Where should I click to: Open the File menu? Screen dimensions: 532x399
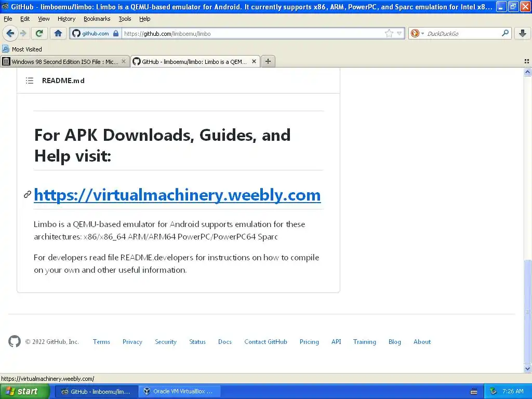pyautogui.click(x=8, y=19)
